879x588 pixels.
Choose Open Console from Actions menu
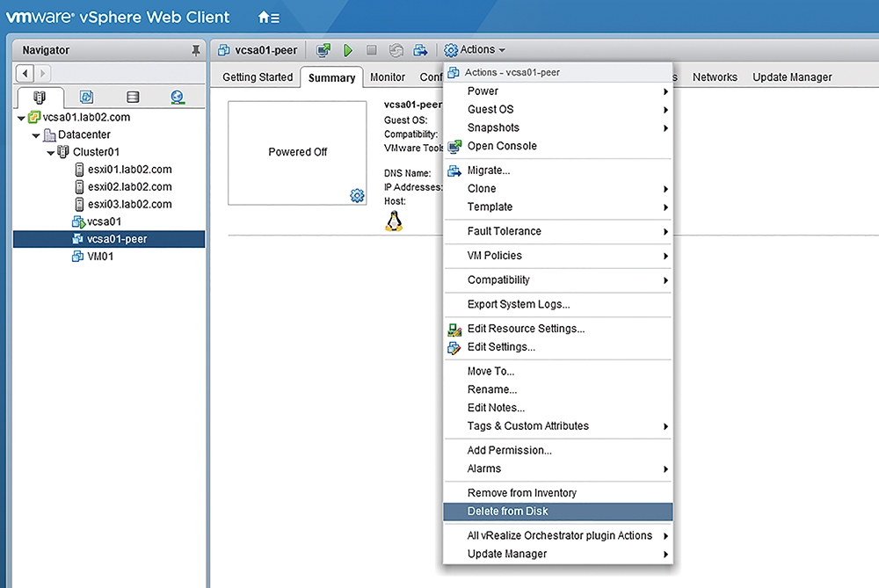pyautogui.click(x=558, y=146)
